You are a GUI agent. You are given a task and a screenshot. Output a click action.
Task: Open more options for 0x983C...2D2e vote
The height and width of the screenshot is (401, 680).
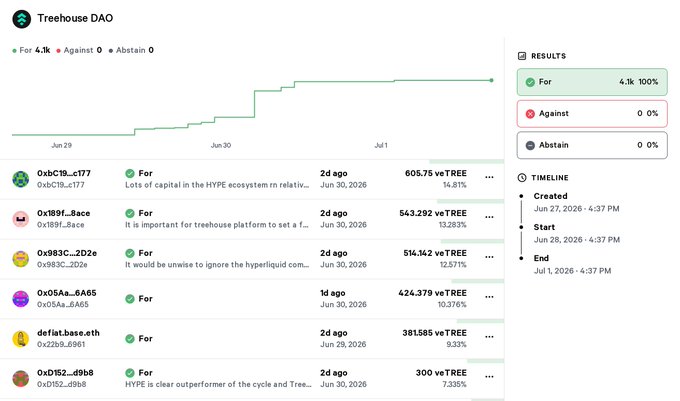pos(489,257)
